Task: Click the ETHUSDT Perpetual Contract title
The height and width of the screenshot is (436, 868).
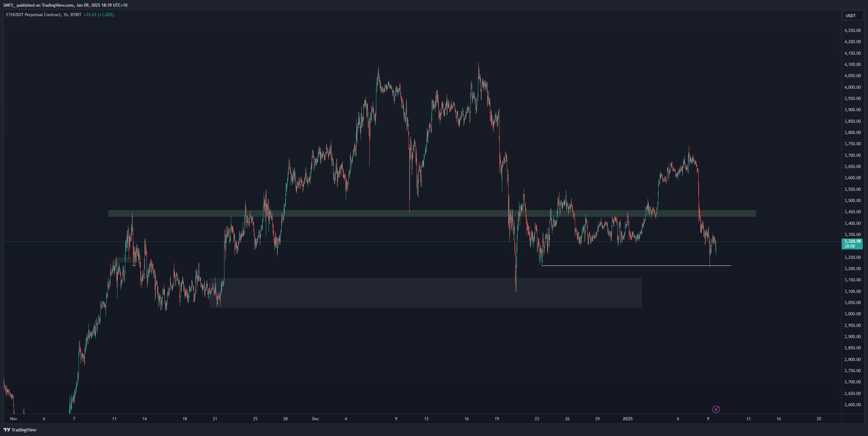Action: (33, 15)
